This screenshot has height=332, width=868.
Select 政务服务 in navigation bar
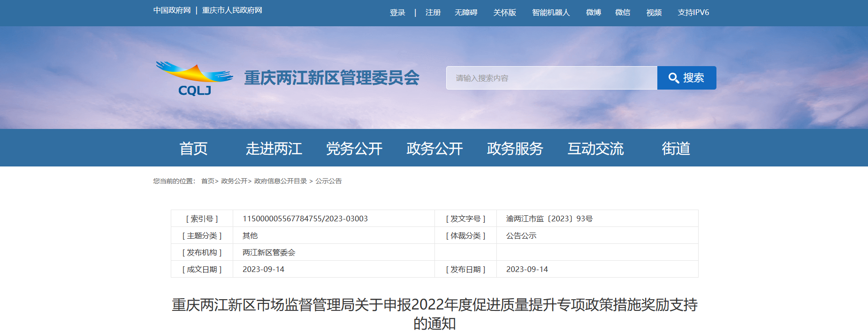click(x=515, y=149)
